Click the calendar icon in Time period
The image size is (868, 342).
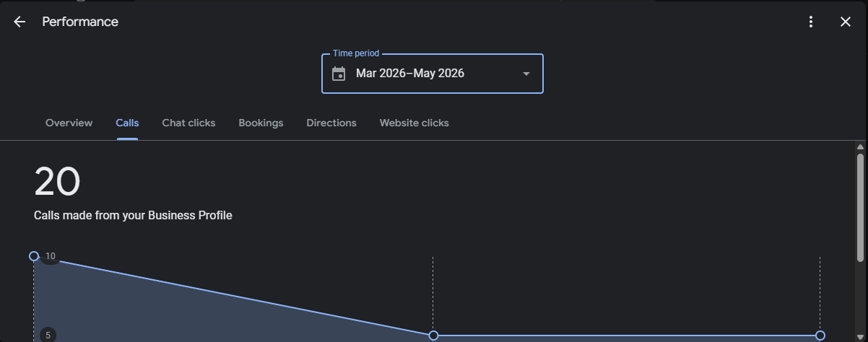339,74
